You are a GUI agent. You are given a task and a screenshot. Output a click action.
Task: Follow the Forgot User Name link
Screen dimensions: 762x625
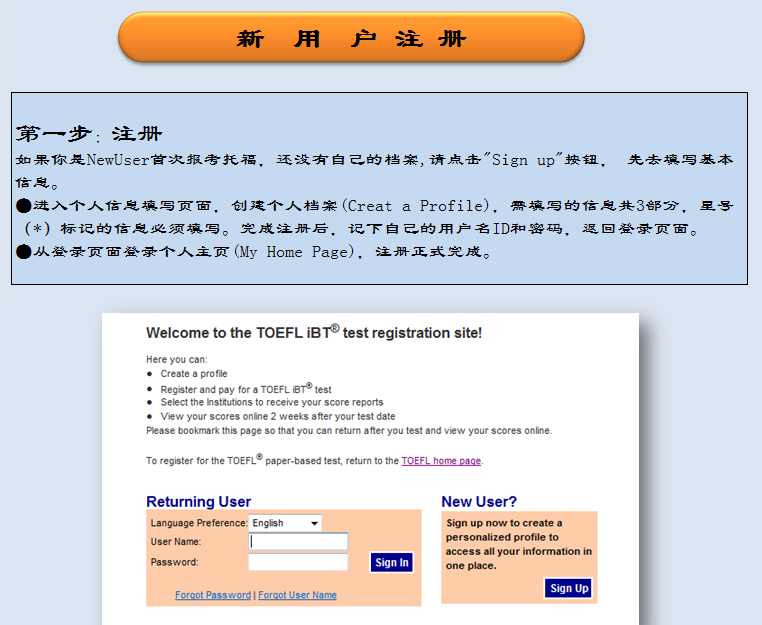point(297,595)
